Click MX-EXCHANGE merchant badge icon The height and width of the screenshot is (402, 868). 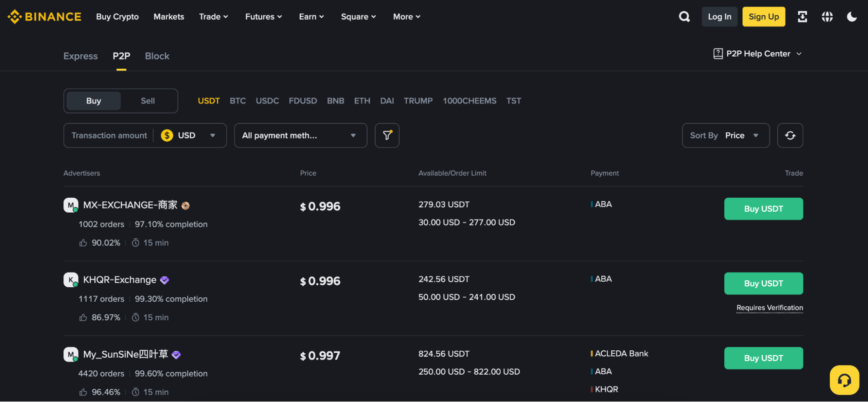coord(185,206)
